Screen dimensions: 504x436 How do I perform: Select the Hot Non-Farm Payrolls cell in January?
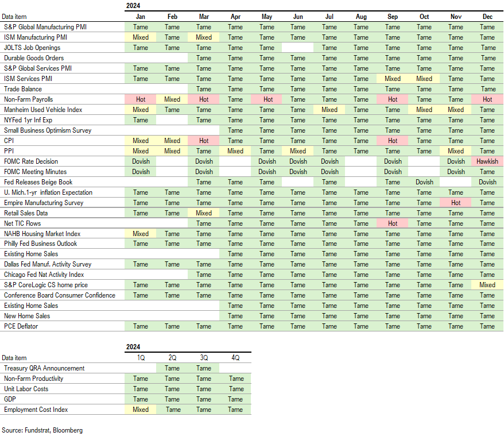click(141, 99)
